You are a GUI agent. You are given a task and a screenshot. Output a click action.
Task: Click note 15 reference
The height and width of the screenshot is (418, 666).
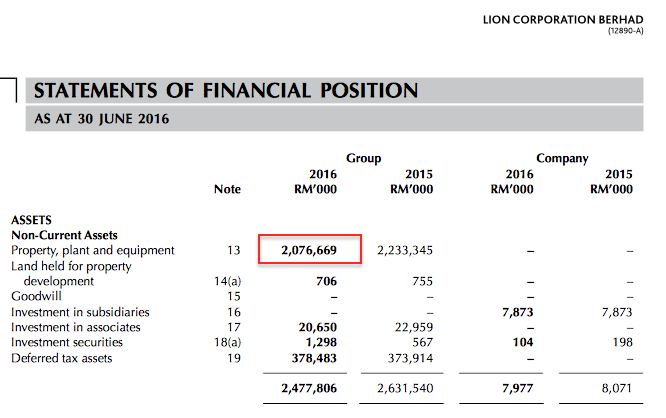[x=234, y=296]
